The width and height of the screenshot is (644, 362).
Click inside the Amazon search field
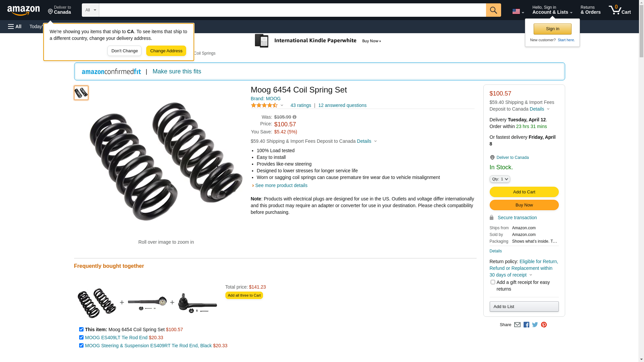[x=292, y=10]
